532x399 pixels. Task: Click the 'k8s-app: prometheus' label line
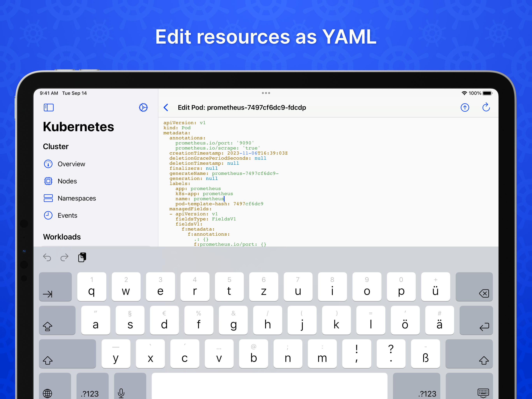[204, 194]
